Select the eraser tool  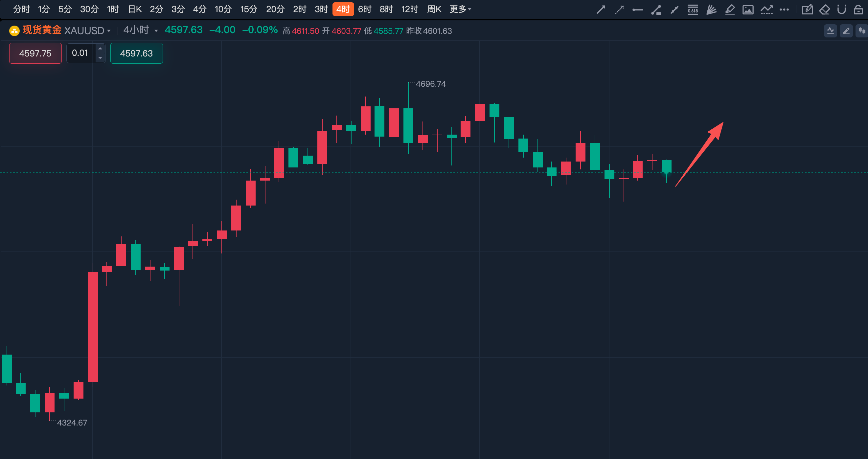click(x=825, y=10)
